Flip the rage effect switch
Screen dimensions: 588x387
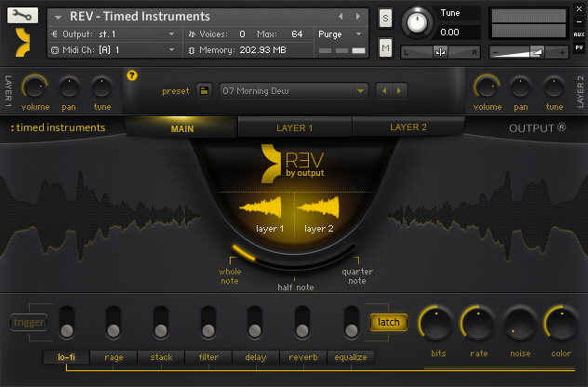click(114, 322)
